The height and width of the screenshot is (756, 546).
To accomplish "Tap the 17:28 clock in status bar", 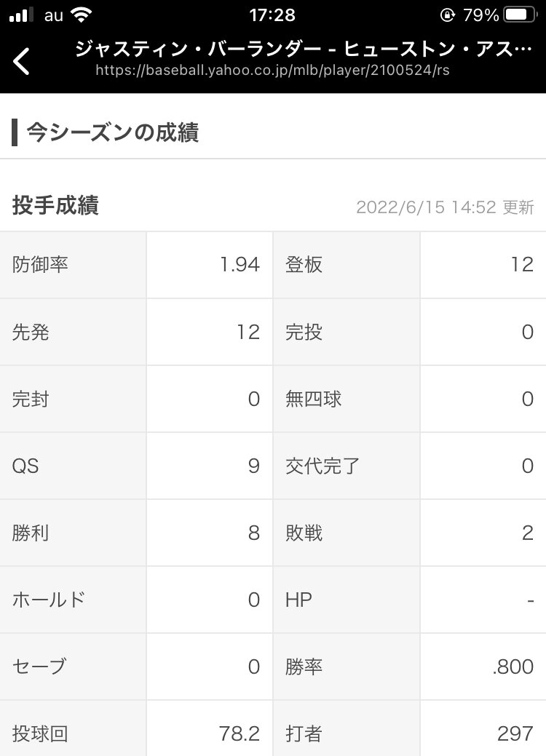I will tap(272, 15).
